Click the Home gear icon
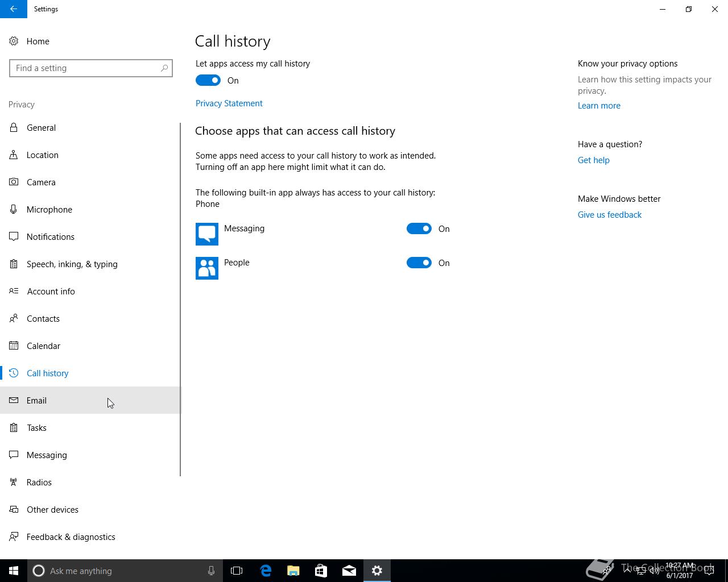 pyautogui.click(x=14, y=41)
